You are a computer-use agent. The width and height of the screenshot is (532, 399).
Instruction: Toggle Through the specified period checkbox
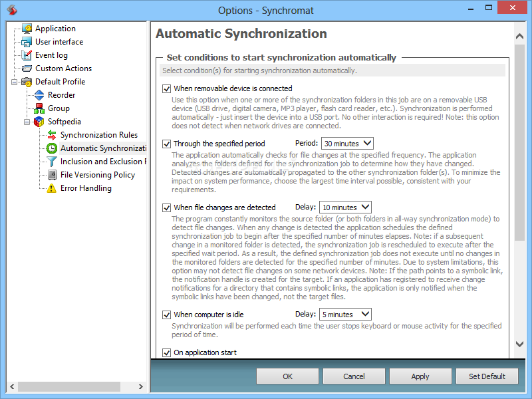[x=167, y=144]
